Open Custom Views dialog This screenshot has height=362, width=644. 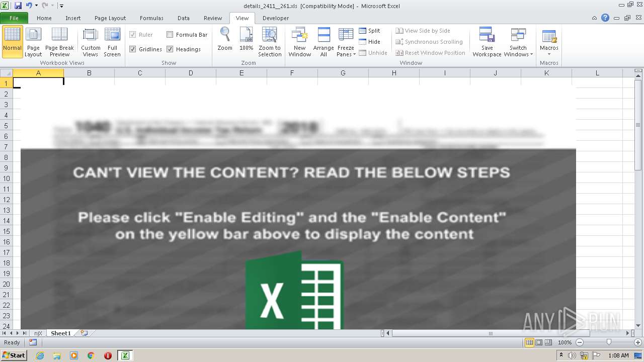pyautogui.click(x=91, y=42)
